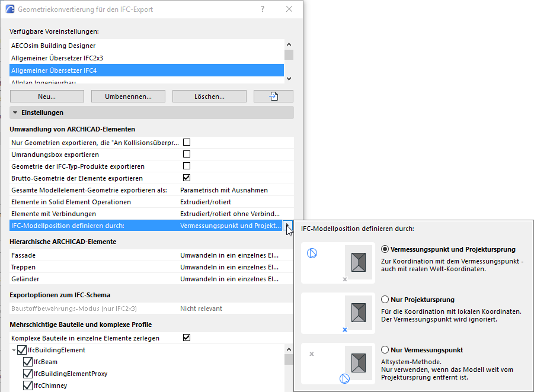
Task: Uncheck the IfcBuildingElement tree checkbox
Action: pyautogui.click(x=22, y=350)
